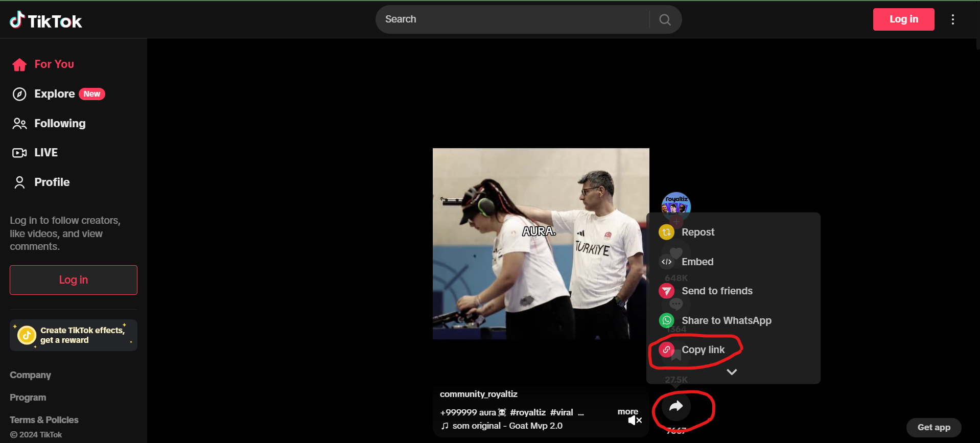Expand Terms & Policies footer section
The height and width of the screenshot is (443, 980).
click(x=44, y=420)
